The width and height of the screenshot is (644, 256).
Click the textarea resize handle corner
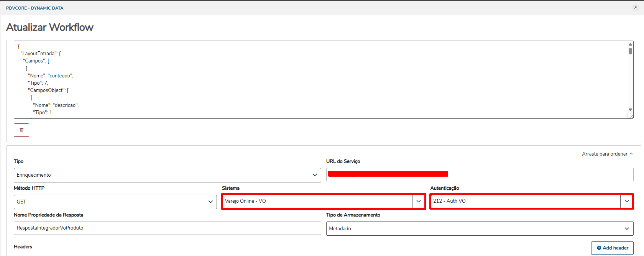coord(631,116)
